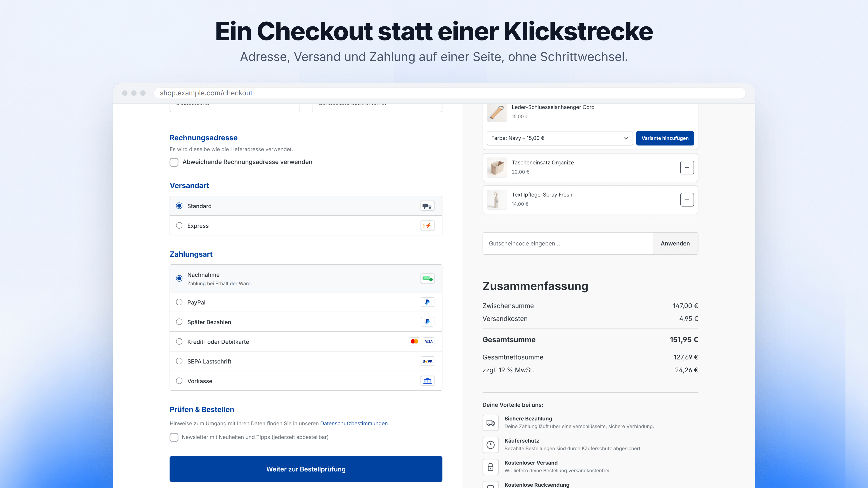Image resolution: width=868 pixels, height=488 pixels.
Task: Select the Standard shipping radio button
Action: pos(179,206)
